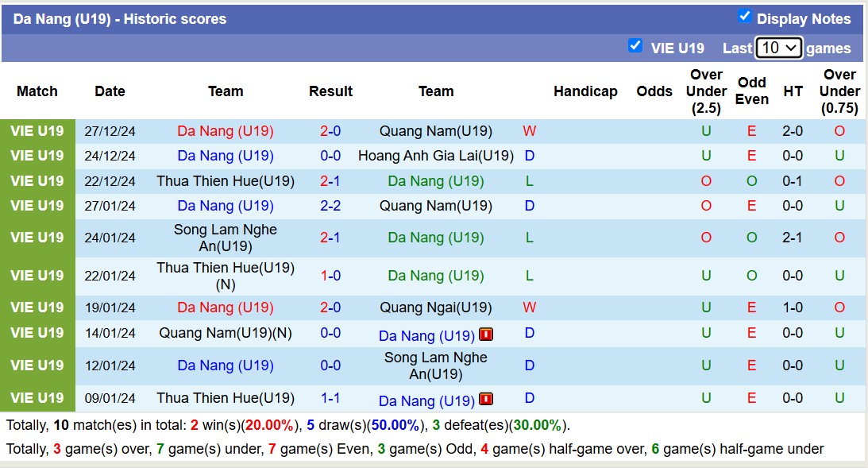Open the Last games count dropdown
868x468 pixels.
(777, 47)
